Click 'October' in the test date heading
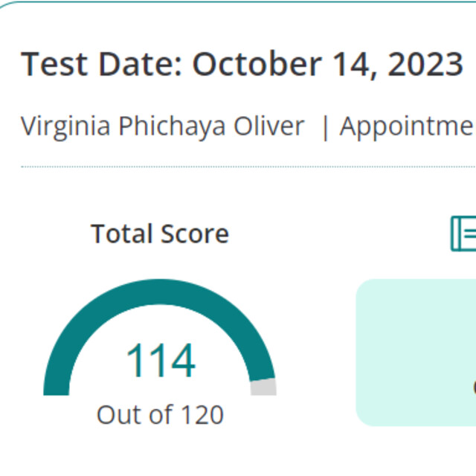Image resolution: width=476 pixels, height=476 pixels. tap(257, 64)
